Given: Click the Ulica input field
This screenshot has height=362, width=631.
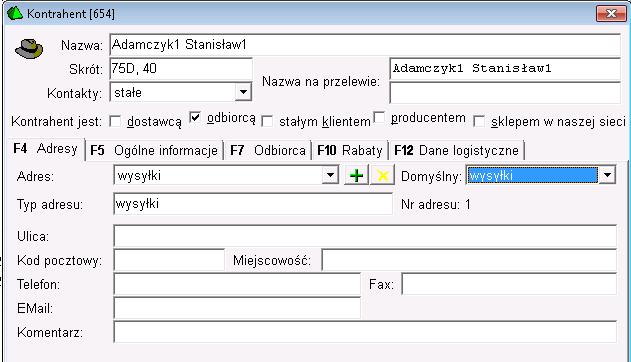Looking at the screenshot, I should (365, 236).
